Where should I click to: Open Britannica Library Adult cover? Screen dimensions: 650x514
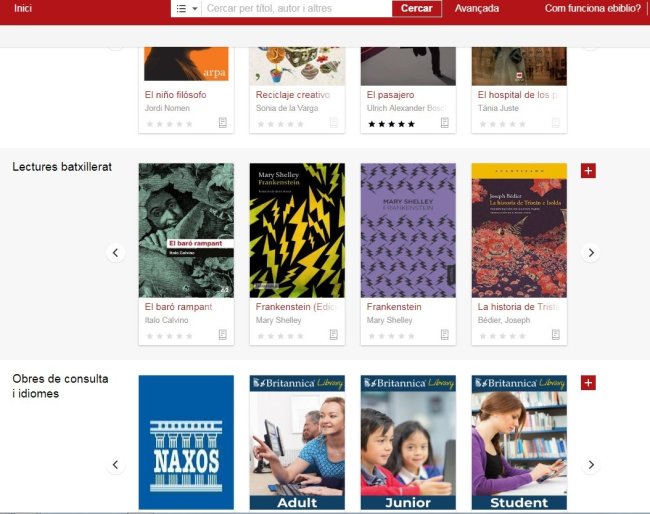point(297,442)
